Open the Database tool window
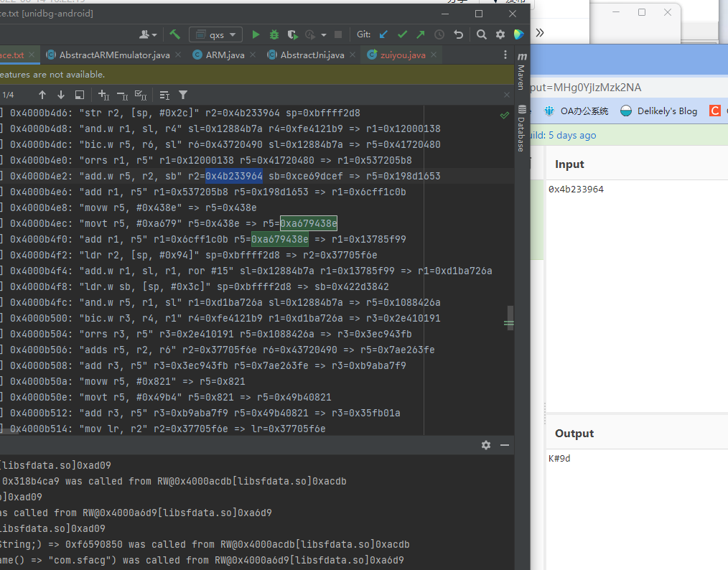The image size is (728, 570). (x=523, y=129)
